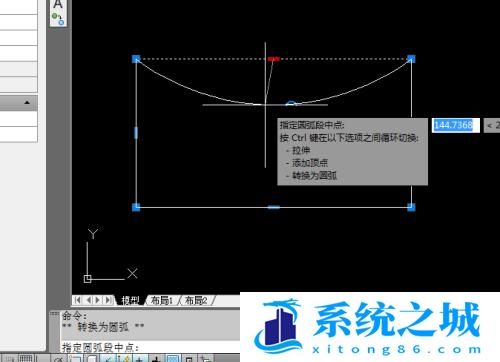The image size is (500, 362).
Task: Toggle grid display in the status bar
Action: pos(26,359)
